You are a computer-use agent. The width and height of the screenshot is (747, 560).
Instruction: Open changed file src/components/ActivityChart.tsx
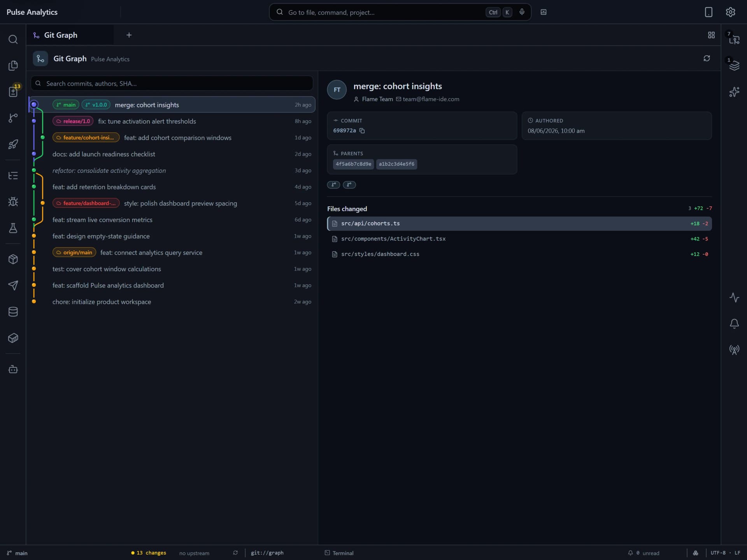(x=519, y=239)
